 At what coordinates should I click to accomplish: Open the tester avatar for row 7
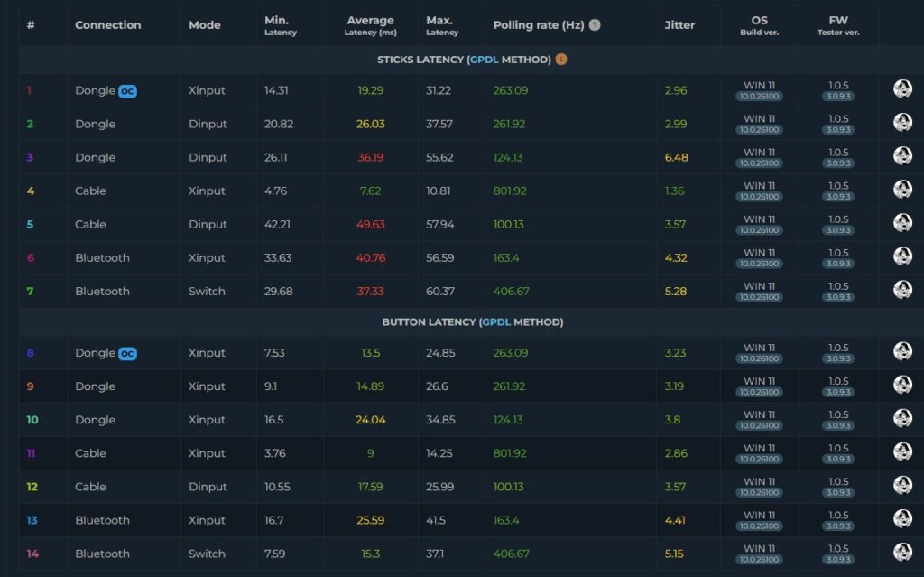tap(902, 290)
